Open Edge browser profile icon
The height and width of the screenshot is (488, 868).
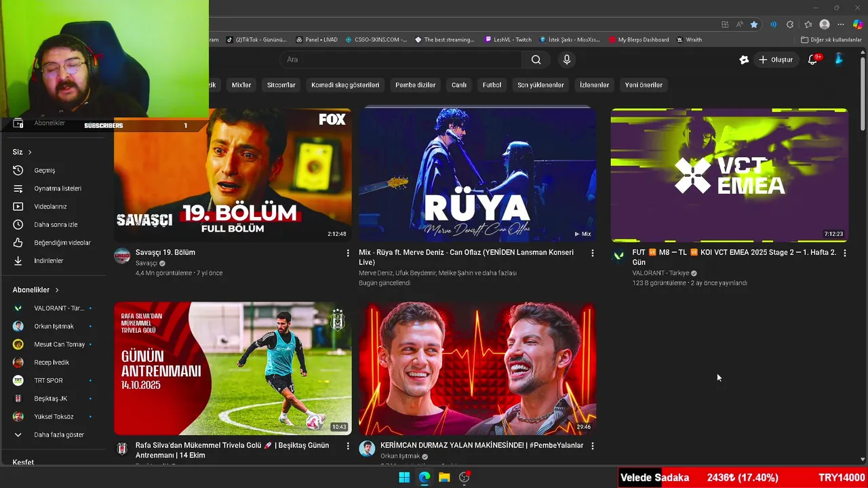tap(825, 24)
